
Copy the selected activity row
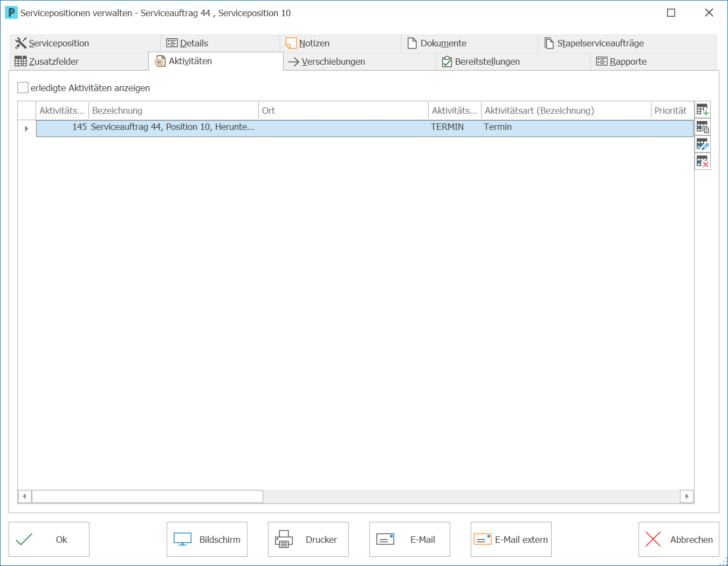click(702, 127)
